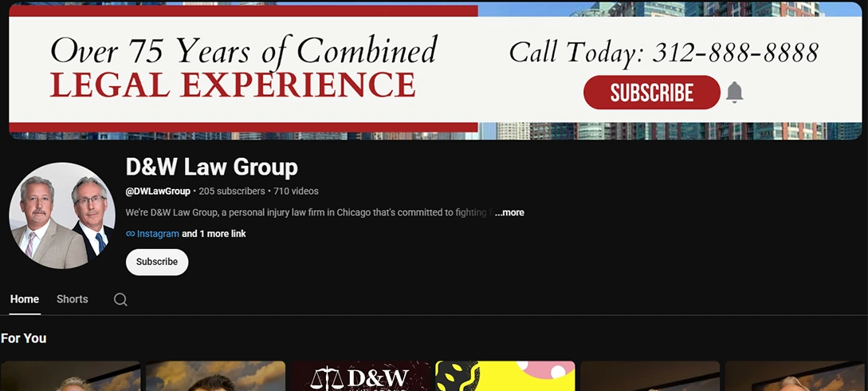The height and width of the screenshot is (391, 868).
Task: Open the D&W Law Group profile picture
Action: [x=62, y=215]
